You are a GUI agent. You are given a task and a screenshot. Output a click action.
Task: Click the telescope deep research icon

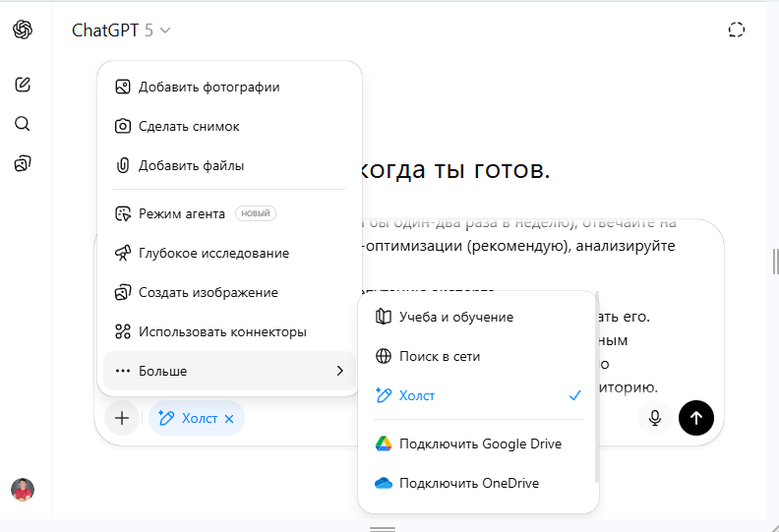point(123,253)
